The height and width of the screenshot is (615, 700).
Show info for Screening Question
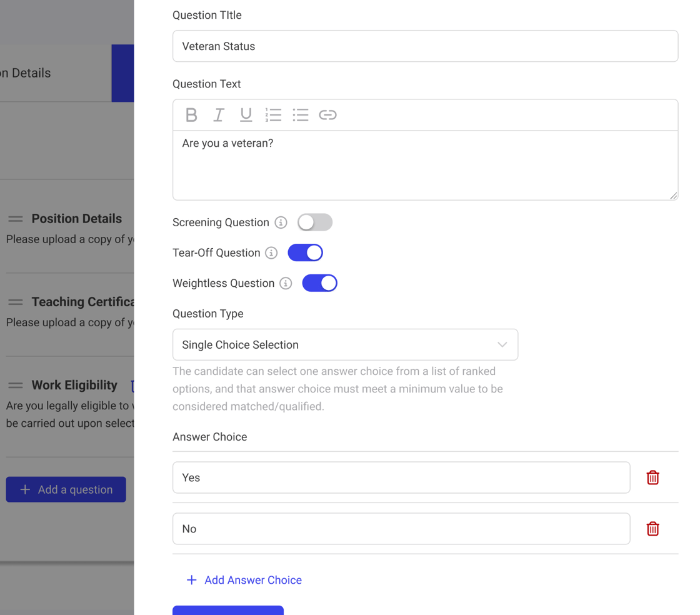point(281,222)
